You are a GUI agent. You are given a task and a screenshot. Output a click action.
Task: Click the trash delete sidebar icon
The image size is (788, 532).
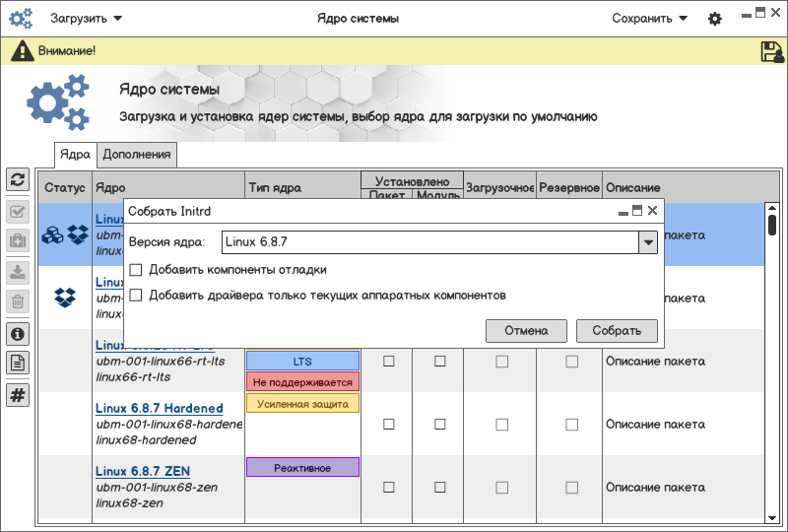[18, 301]
